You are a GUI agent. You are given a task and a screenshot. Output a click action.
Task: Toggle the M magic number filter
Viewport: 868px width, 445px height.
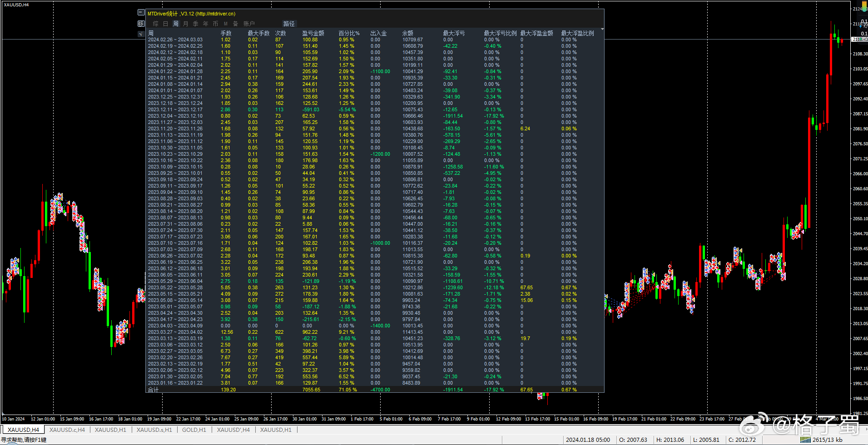[x=226, y=24]
